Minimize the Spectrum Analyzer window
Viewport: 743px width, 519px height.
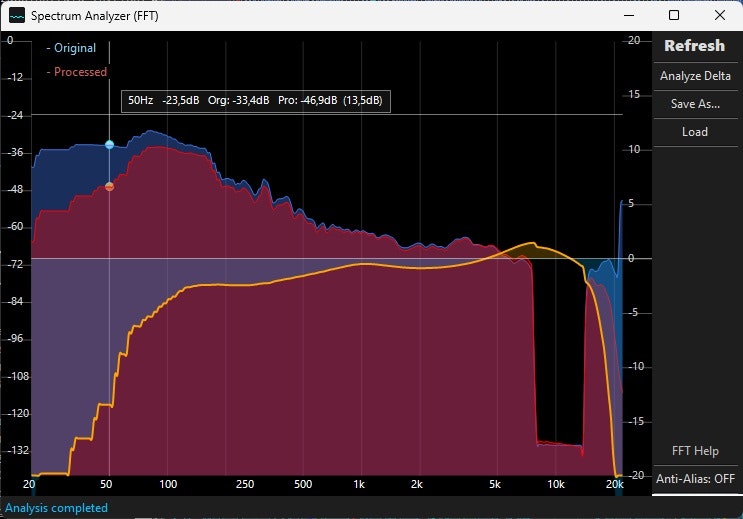click(x=629, y=15)
